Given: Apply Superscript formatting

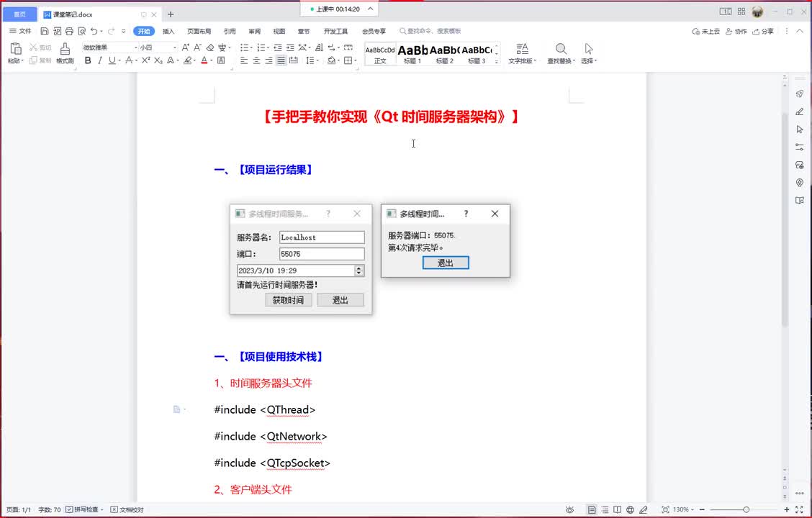Looking at the screenshot, I should [145, 60].
